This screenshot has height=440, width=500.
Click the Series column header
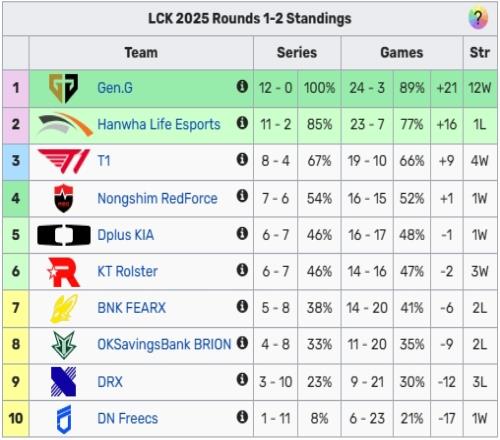click(x=297, y=53)
